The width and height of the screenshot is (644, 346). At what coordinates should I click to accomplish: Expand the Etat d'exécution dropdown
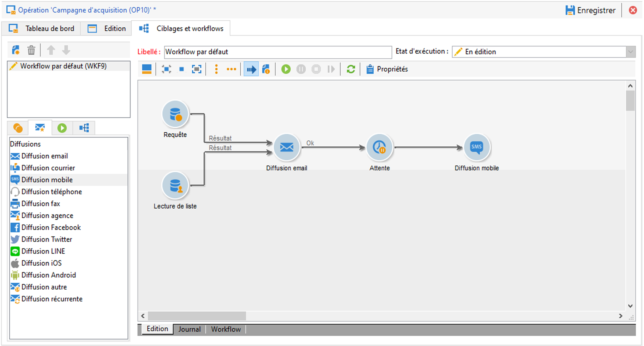click(x=630, y=52)
